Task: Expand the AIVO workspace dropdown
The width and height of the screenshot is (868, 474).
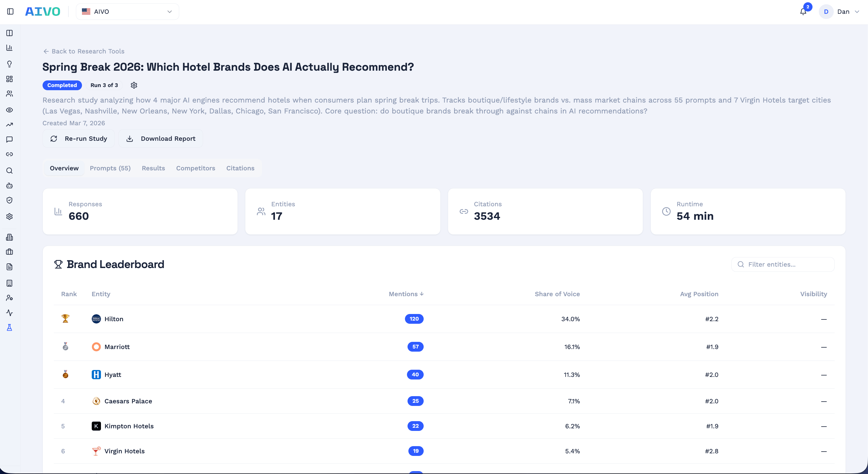Action: pos(127,11)
